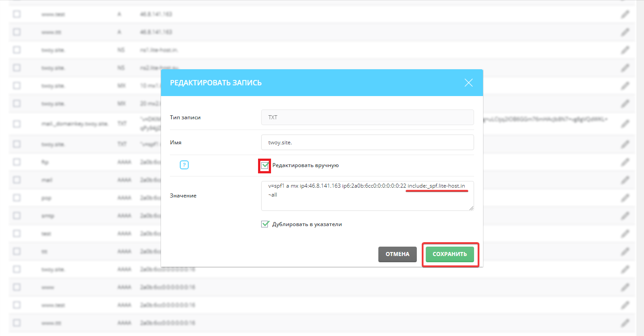The height and width of the screenshot is (336, 644).
Task: Click the ОТМЕНА cancel button
Action: click(398, 254)
